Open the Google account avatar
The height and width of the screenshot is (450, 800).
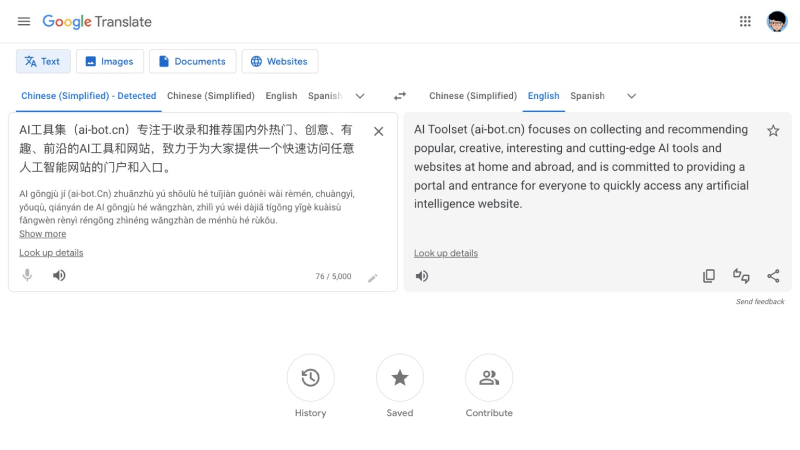[x=777, y=21]
